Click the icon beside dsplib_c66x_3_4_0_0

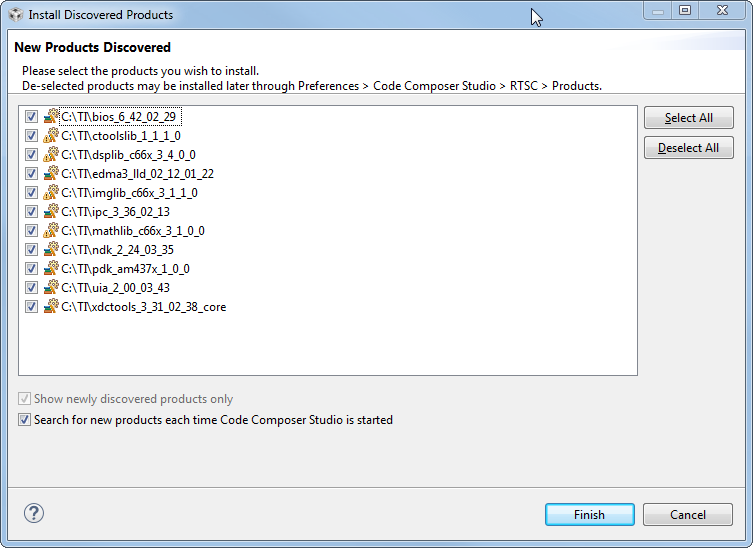point(51,154)
